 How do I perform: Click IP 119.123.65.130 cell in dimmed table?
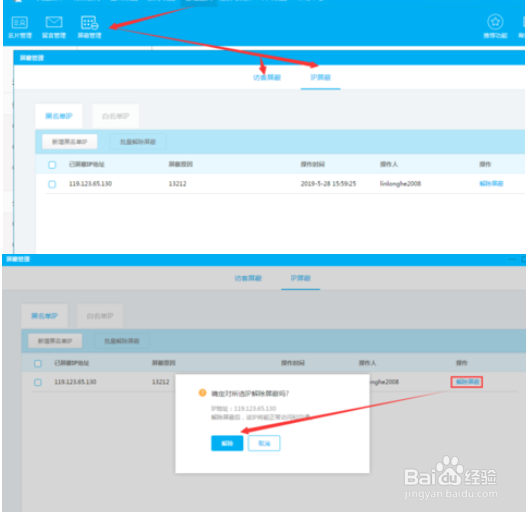[75, 382]
